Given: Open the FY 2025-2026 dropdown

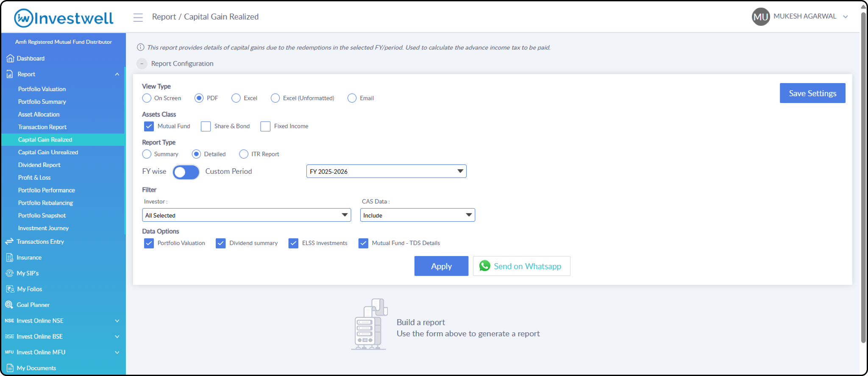Looking at the screenshot, I should (x=386, y=171).
